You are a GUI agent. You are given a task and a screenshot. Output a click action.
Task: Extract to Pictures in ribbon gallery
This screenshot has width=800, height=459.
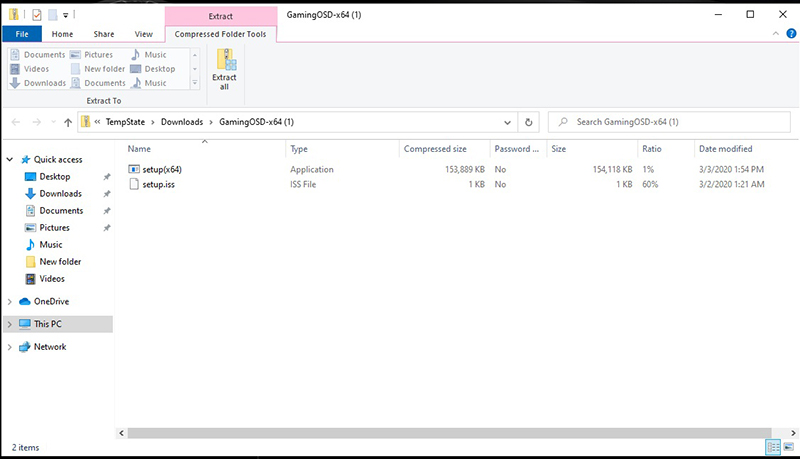pyautogui.click(x=92, y=55)
